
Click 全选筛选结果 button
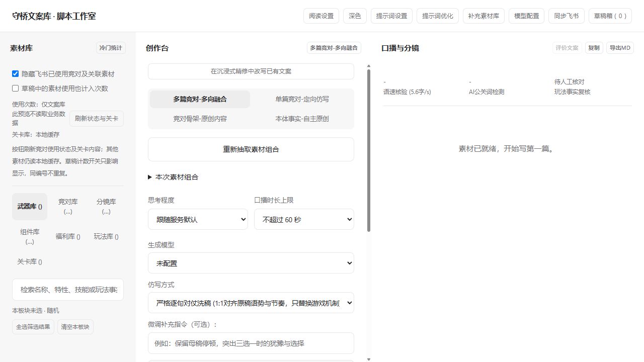click(x=33, y=327)
